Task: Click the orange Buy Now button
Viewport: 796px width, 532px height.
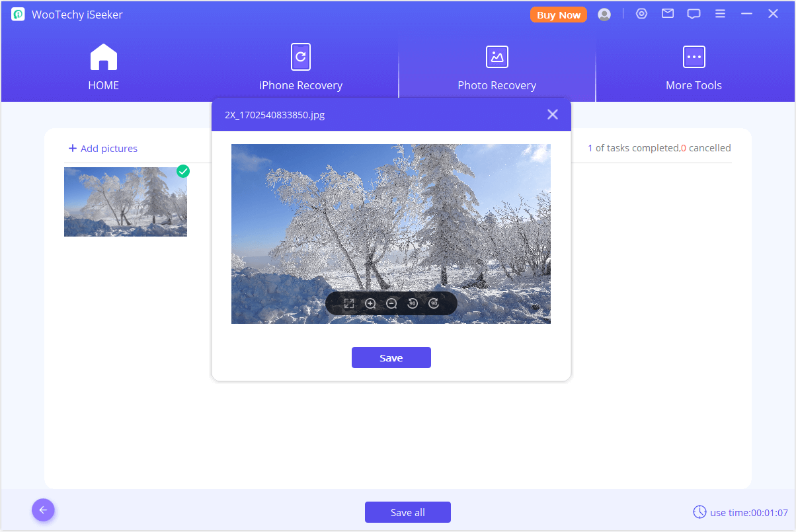Action: pos(559,15)
